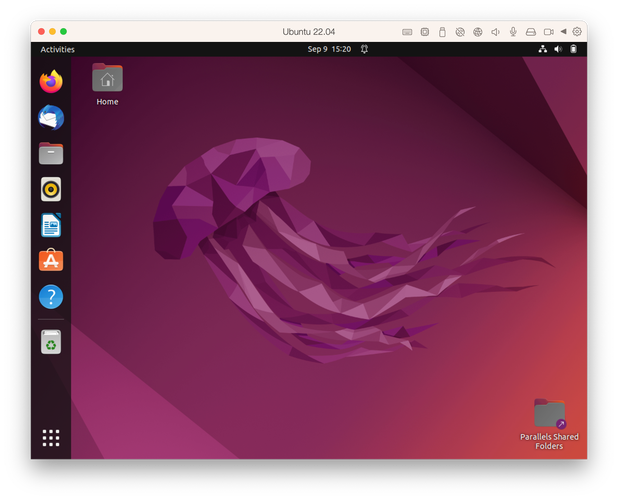Click the red close window button
This screenshot has width=618, height=500.
click(41, 32)
